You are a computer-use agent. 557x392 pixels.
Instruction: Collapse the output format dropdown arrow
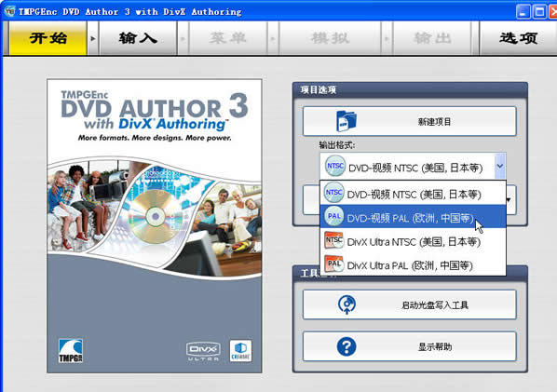coord(500,166)
